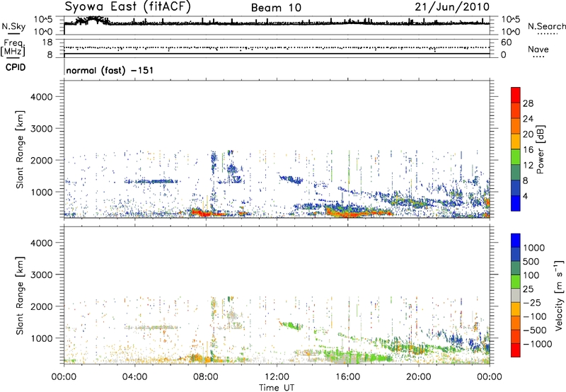Image resolution: width=566 pixels, height=392 pixels.
Task: Click the '16:00' time axis tick label
Action: coord(347,377)
